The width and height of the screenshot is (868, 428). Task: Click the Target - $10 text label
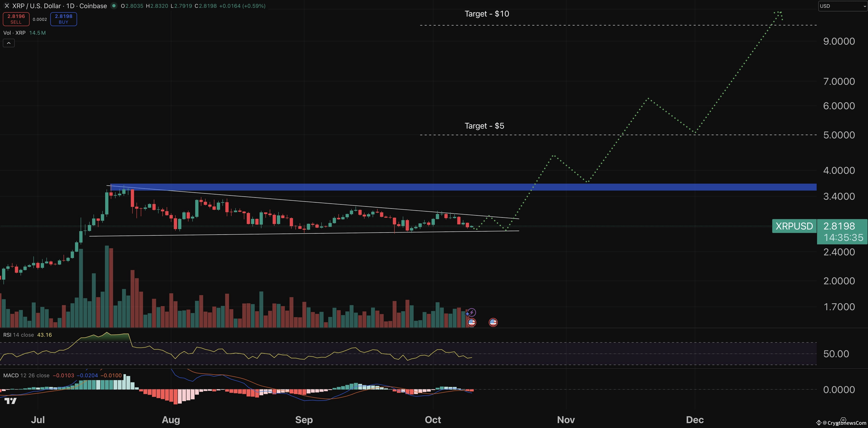[487, 14]
